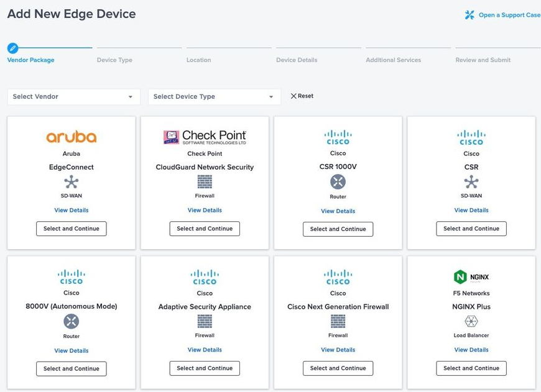The width and height of the screenshot is (541, 392).
Task: Go to the Device Type step
Action: (114, 60)
